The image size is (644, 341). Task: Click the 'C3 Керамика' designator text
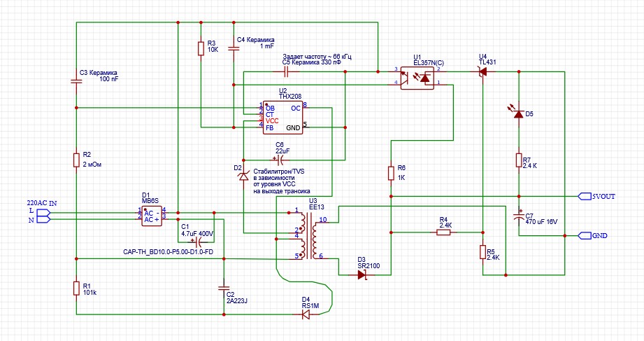pos(98,73)
